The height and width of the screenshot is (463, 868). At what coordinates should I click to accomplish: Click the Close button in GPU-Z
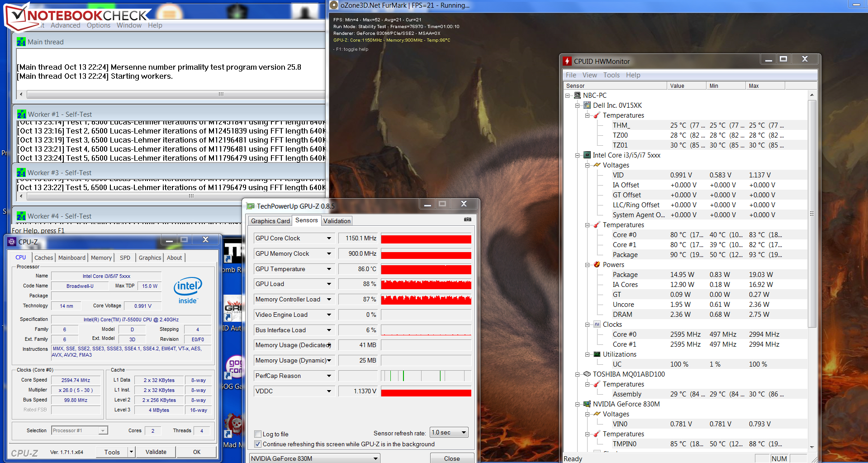coord(452,458)
